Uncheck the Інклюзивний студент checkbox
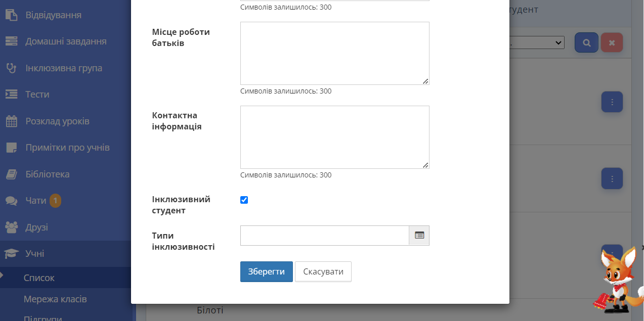 [x=244, y=200]
